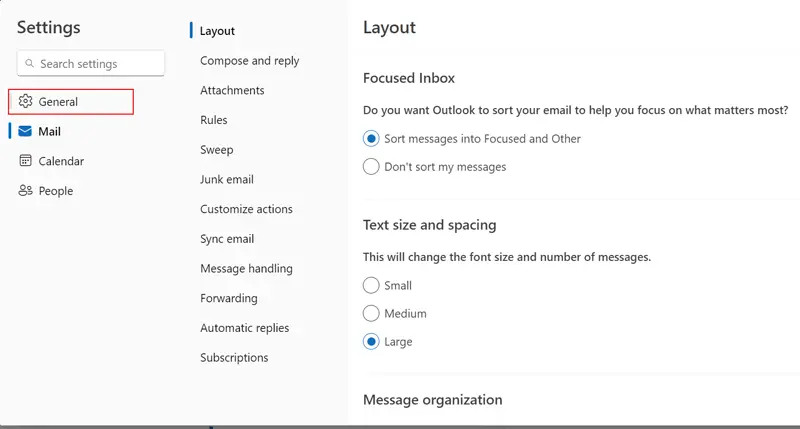Click the search magnifier icon
Image resolution: width=800 pixels, height=429 pixels.
click(x=28, y=64)
